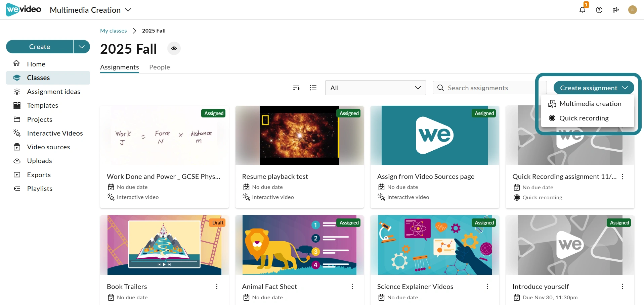Viewport: 644px width, 305px height.
Task: Open options menu for Introduce yourself
Action: point(623,286)
